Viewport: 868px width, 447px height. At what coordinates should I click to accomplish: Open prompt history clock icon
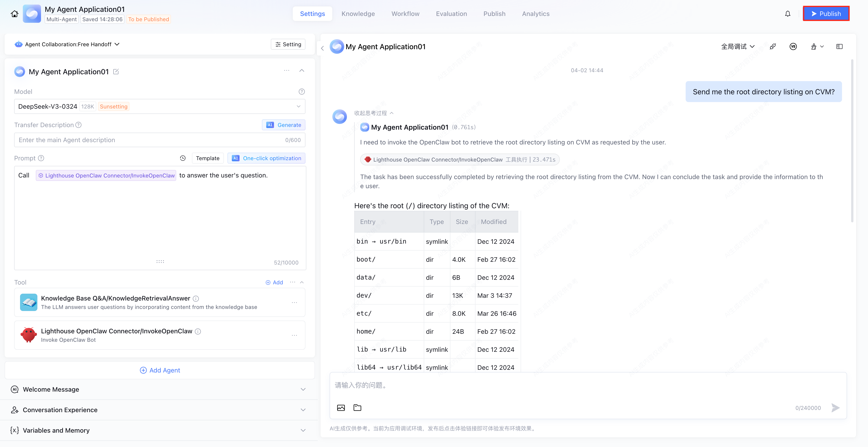point(183,158)
